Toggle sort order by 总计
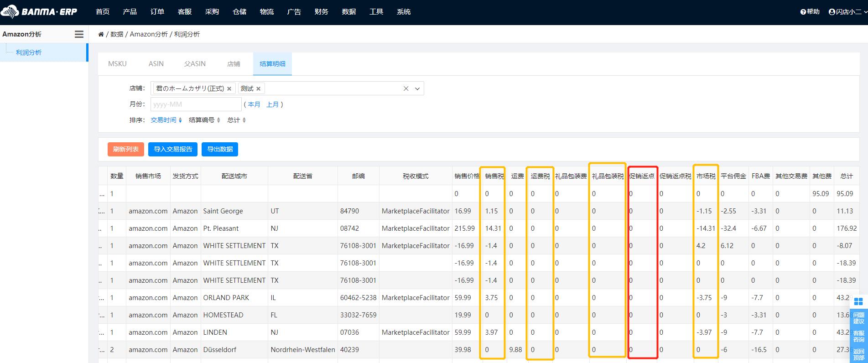Viewport: 868px width, 363px height. [244, 120]
